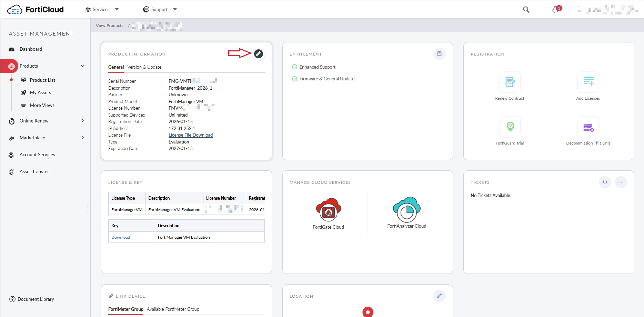Open notifications bell with red badge
644x317 pixels.
coord(556,9)
